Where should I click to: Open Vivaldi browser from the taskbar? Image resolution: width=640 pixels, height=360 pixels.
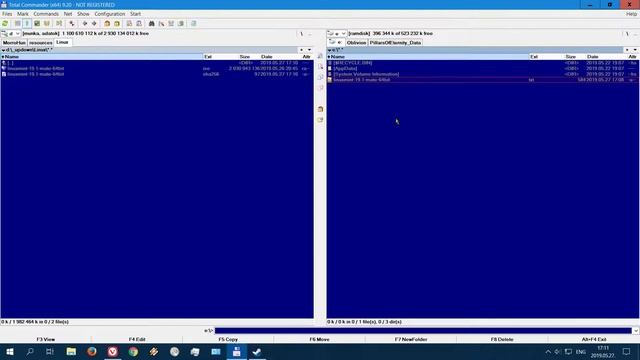[113, 351]
